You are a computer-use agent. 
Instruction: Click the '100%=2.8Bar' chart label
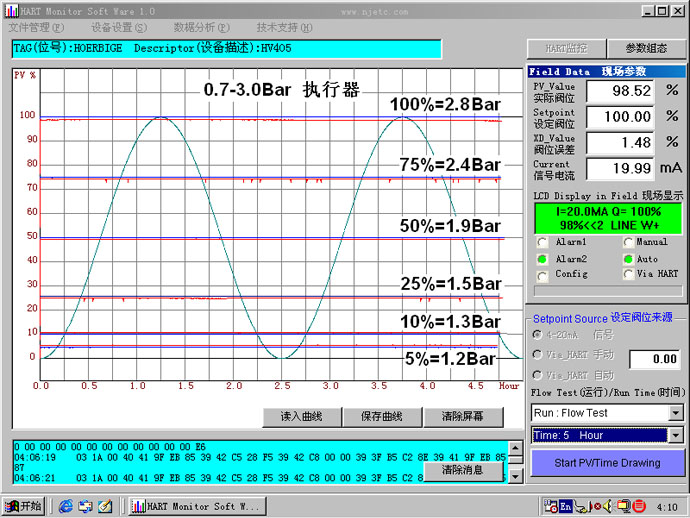point(445,105)
